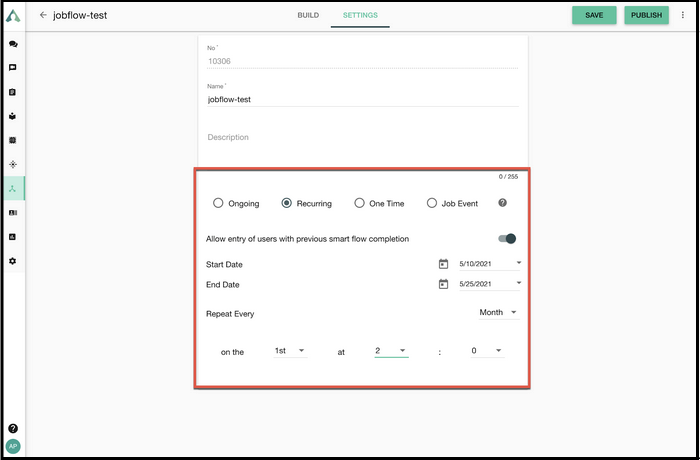Click the 0 / 255 character counter
The height and width of the screenshot is (460, 700).
click(508, 176)
